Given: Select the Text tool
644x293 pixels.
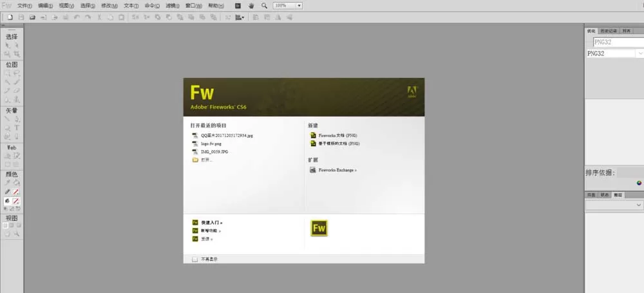Looking at the screenshot, I should [17, 128].
